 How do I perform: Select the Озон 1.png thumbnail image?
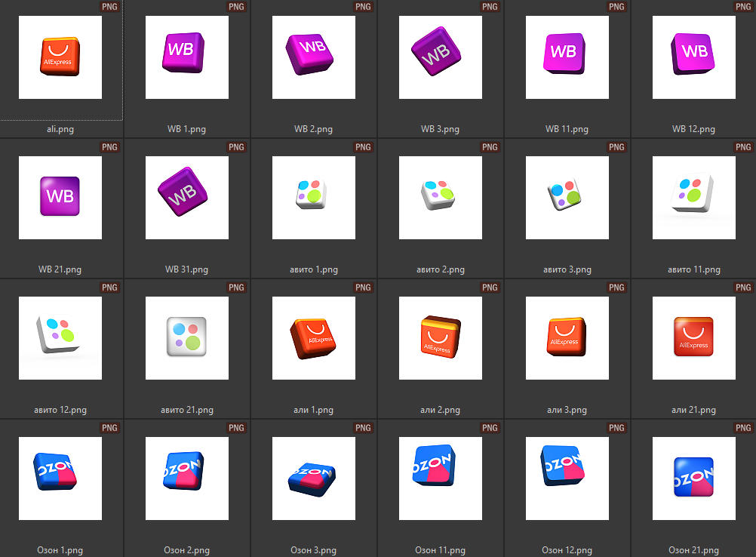pyautogui.click(x=60, y=479)
